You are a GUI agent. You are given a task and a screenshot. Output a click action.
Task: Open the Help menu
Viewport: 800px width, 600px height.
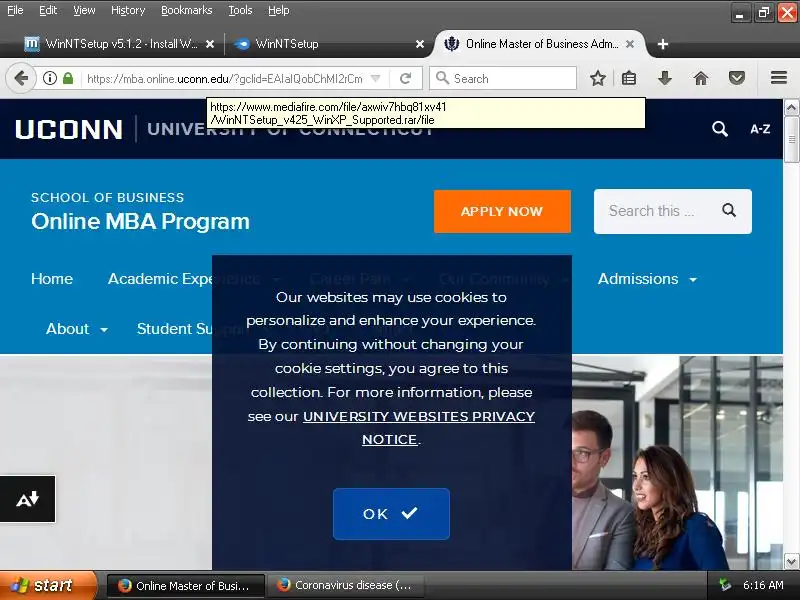(279, 10)
